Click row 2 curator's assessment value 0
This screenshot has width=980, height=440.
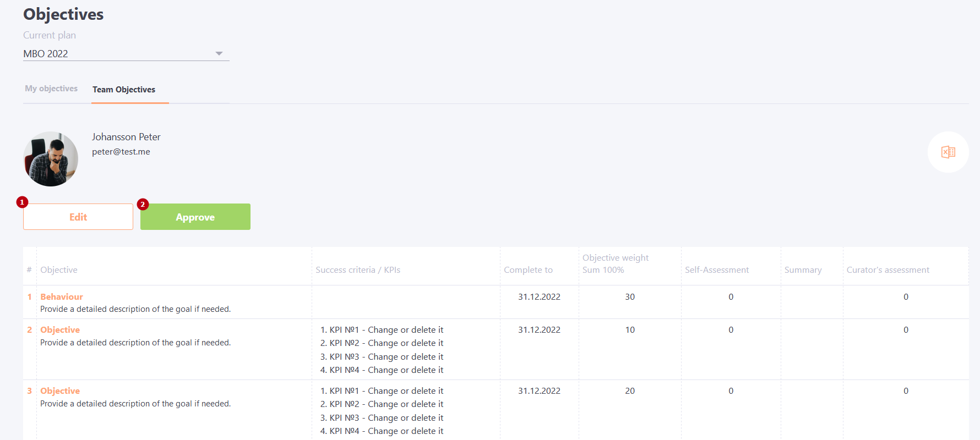906,329
